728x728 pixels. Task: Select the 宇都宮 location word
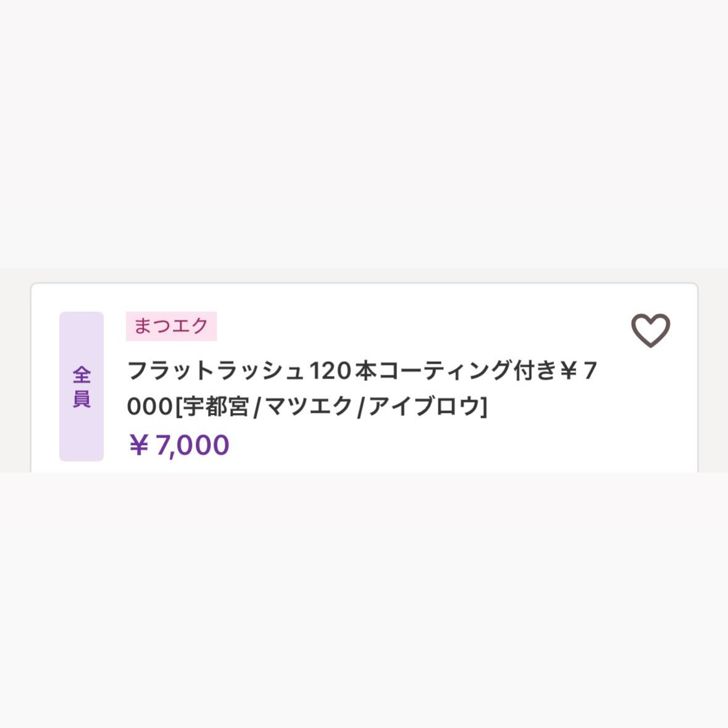coord(215,407)
